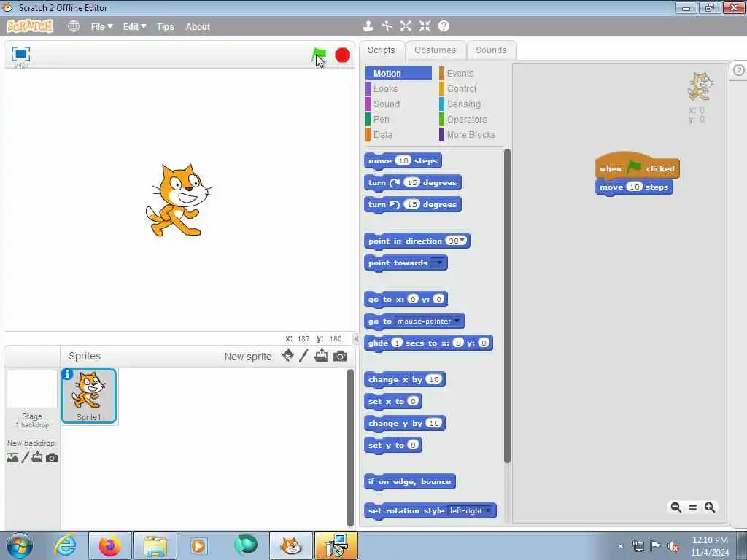747x560 pixels.
Task: Open the File menu
Action: click(101, 27)
